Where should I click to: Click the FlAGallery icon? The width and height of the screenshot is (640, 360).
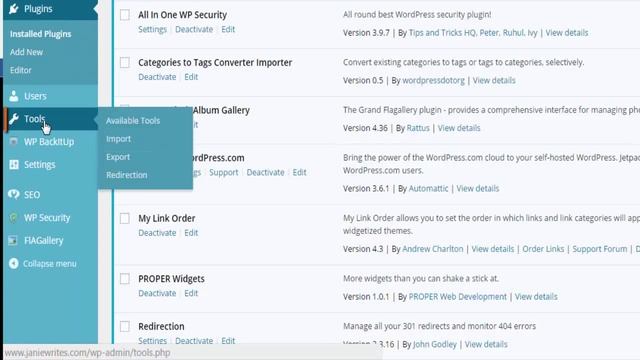13,240
